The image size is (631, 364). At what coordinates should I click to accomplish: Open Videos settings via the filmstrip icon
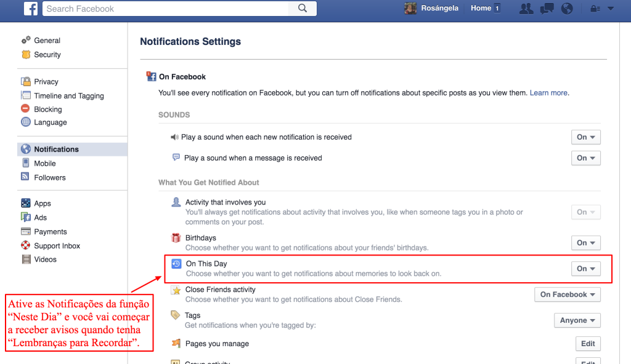coord(44,259)
